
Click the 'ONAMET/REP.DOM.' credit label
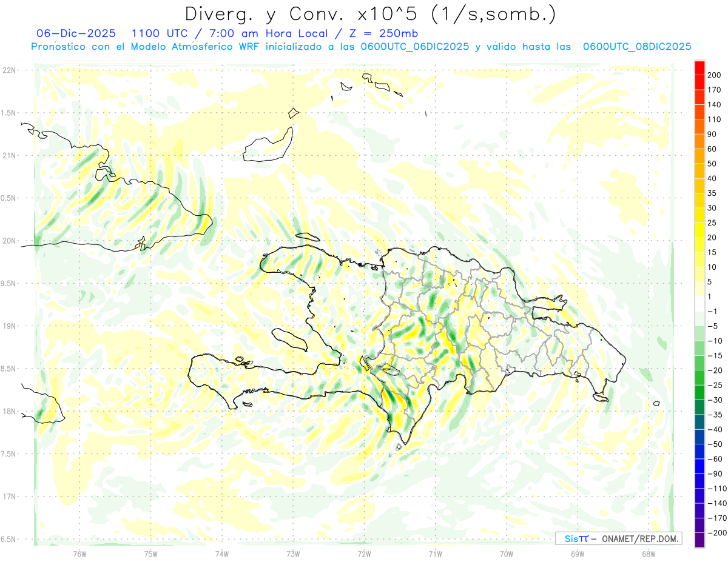tap(641, 538)
